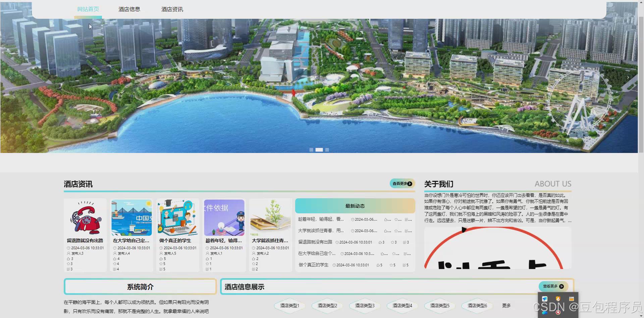Click the down chevron at the bottom-right corner
This screenshot has width=644, height=318.
pyautogui.click(x=641, y=315)
